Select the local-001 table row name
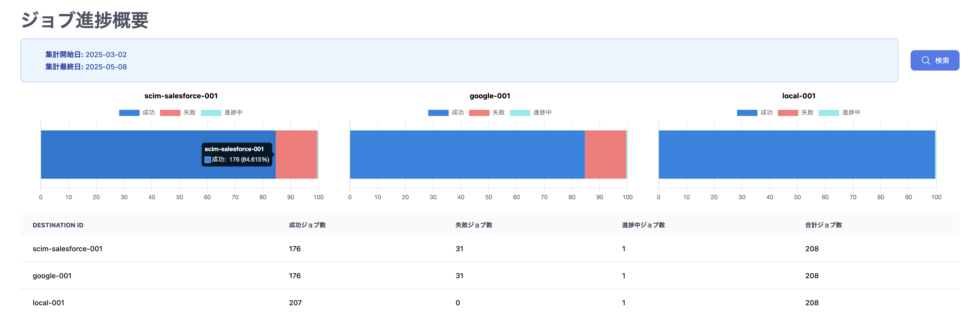Image resolution: width=980 pixels, height=318 pixels. click(48, 303)
